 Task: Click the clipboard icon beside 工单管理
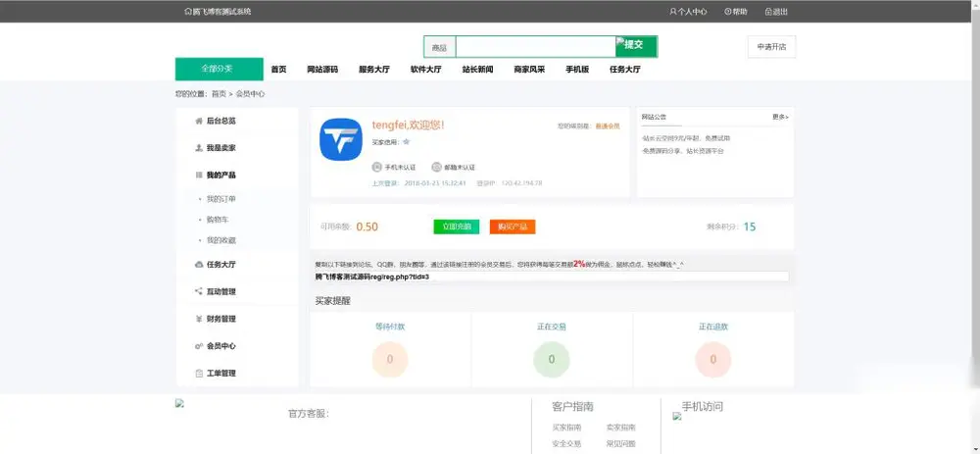[199, 374]
